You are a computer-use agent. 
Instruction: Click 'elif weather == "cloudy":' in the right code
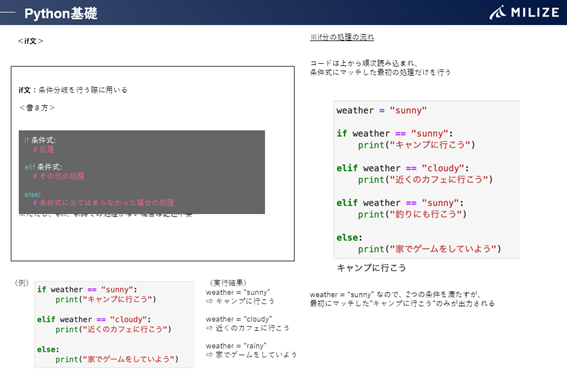coord(402,168)
